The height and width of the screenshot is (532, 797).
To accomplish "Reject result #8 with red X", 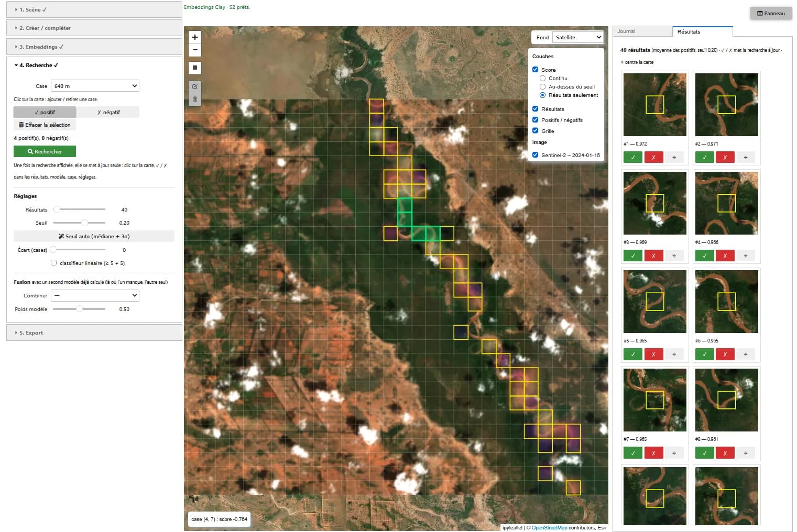I will click(x=725, y=453).
